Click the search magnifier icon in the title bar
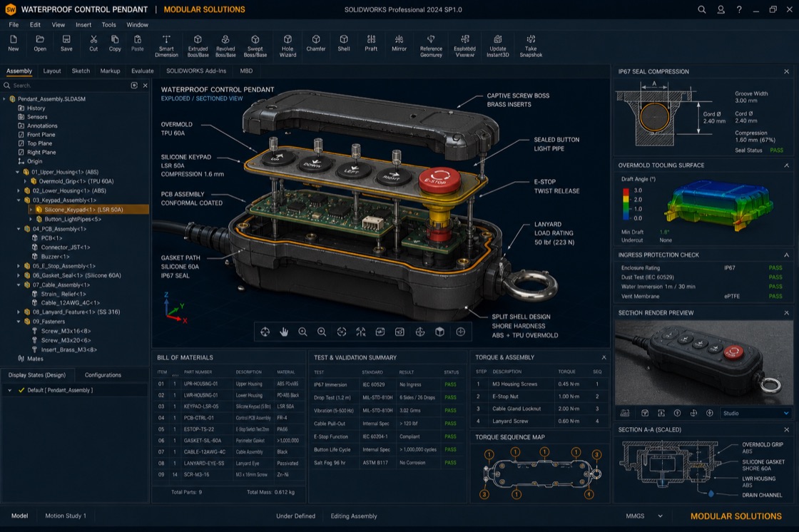 click(x=702, y=10)
